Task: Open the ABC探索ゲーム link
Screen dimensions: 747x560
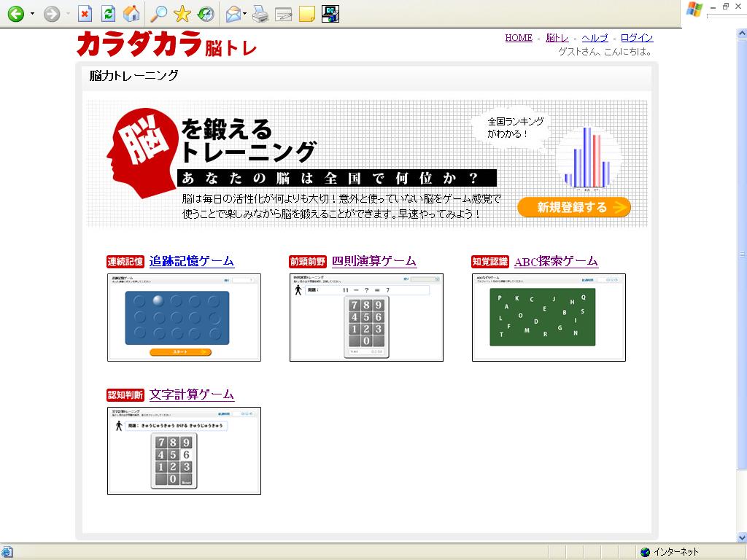Action: (x=556, y=261)
